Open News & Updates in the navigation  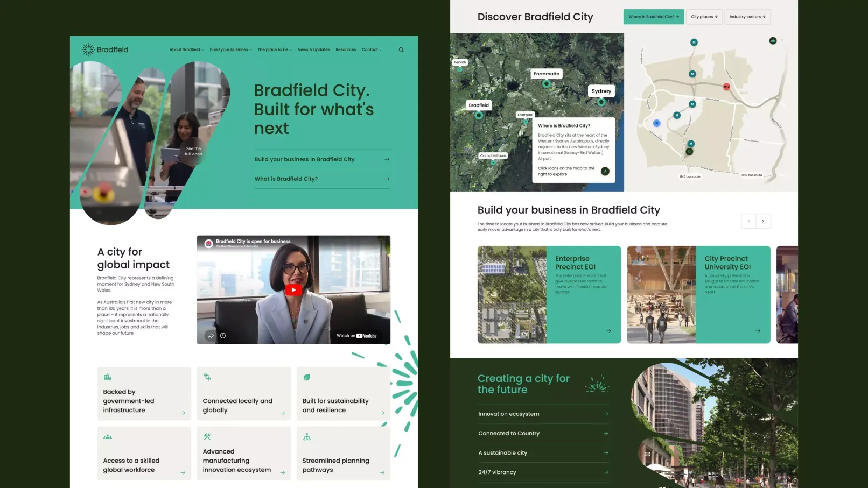coord(314,49)
